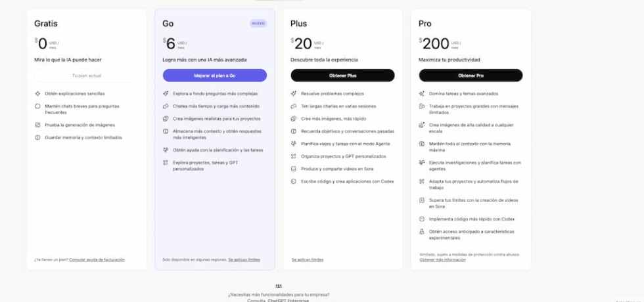Click the image generation icon in Gratis plan

click(x=37, y=125)
